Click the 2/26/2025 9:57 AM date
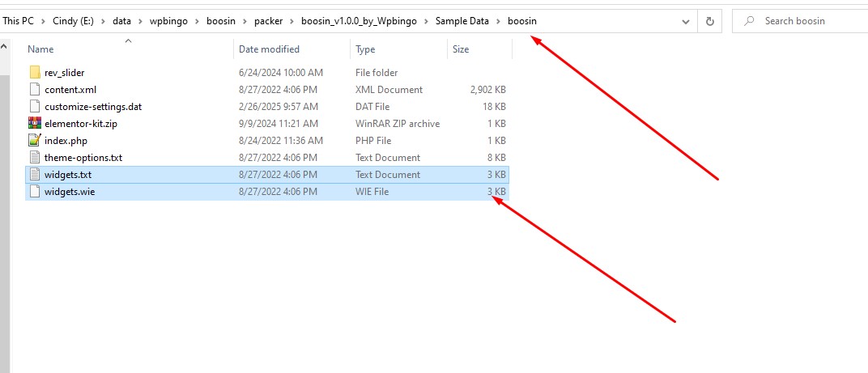 279,107
